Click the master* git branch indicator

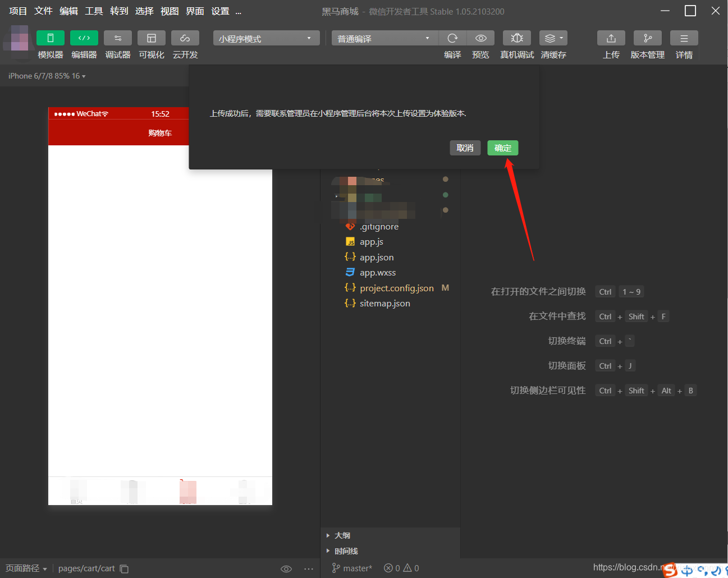(352, 568)
